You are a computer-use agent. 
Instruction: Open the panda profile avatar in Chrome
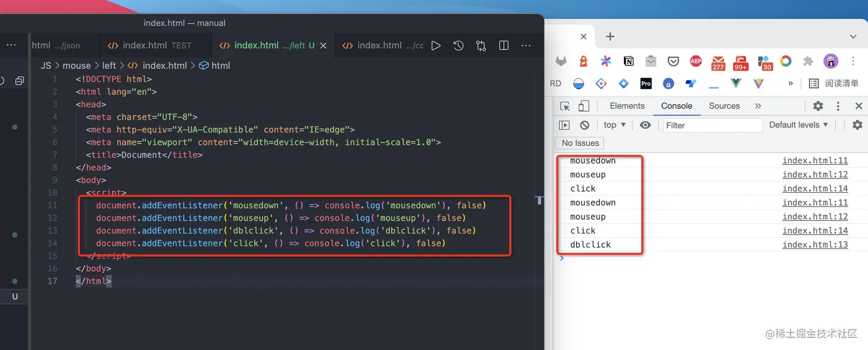pyautogui.click(x=831, y=61)
